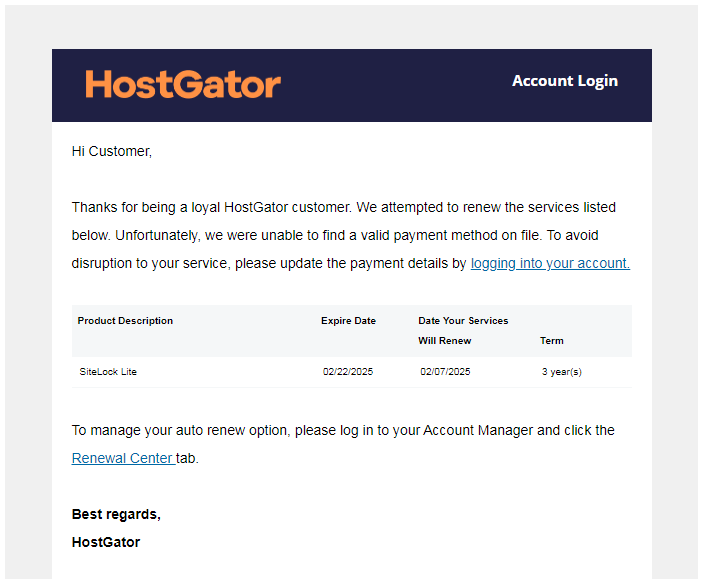This screenshot has height=579, width=701.
Task: Open the Account Login link
Action: coord(564,81)
